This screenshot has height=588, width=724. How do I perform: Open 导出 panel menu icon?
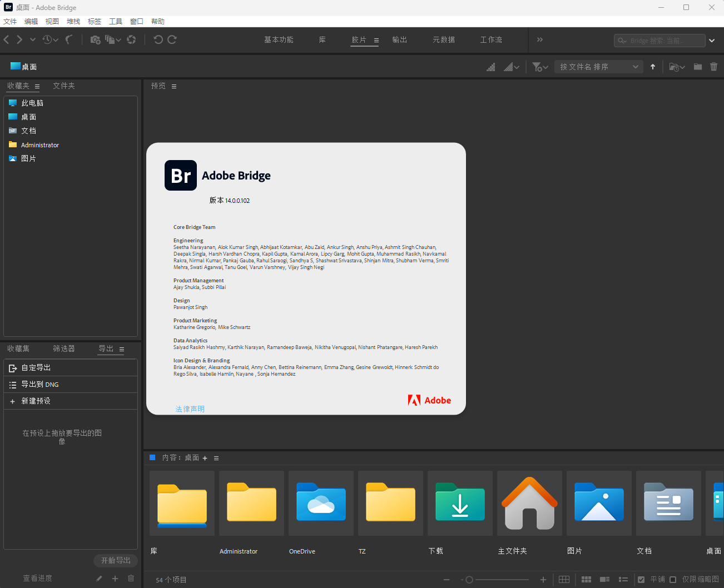[122, 350]
